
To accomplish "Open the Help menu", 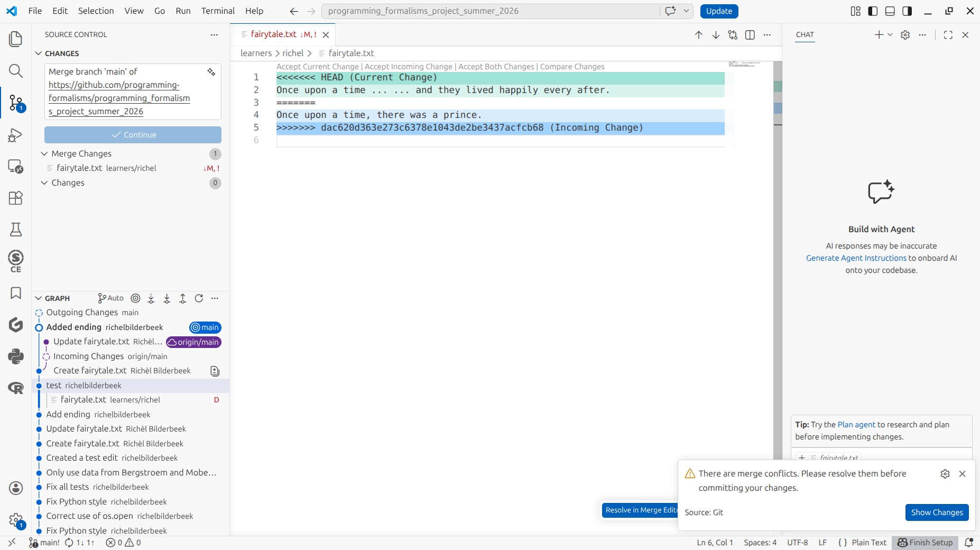I will click(x=254, y=11).
